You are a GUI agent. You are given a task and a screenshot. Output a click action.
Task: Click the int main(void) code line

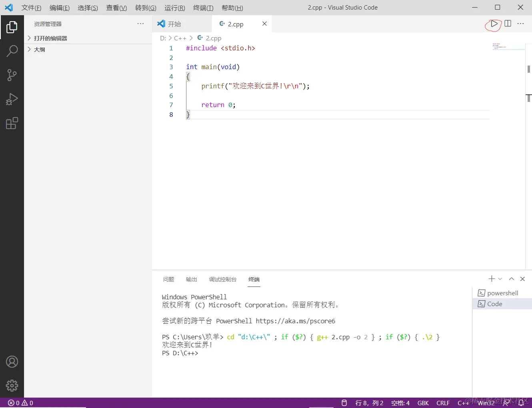coord(213,67)
